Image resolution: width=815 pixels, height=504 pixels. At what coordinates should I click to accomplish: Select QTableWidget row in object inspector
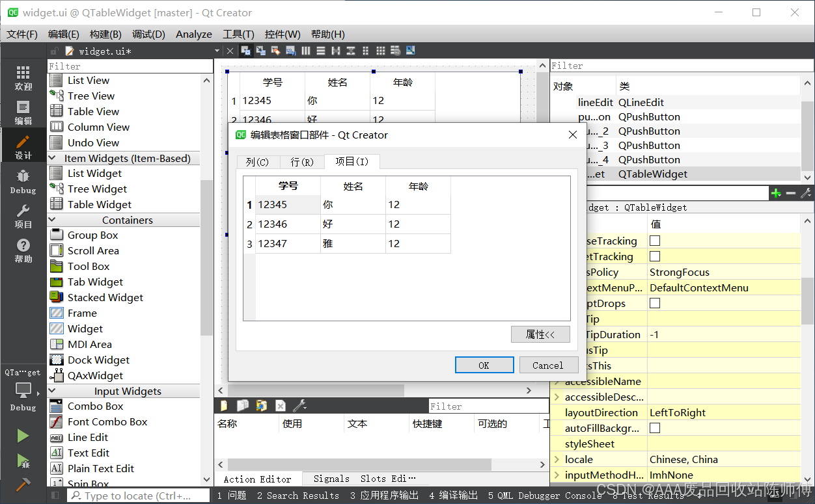(675, 174)
